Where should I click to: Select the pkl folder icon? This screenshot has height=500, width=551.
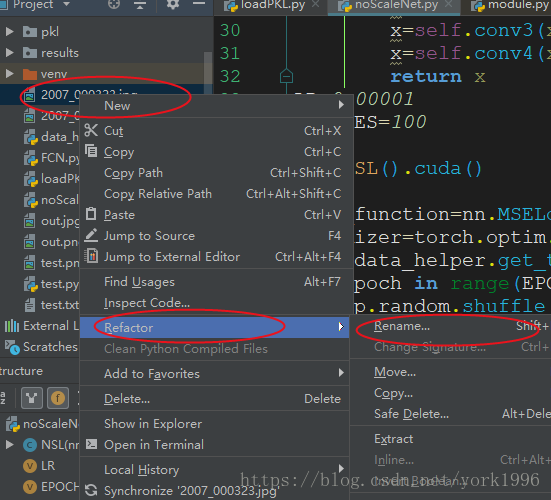30,32
